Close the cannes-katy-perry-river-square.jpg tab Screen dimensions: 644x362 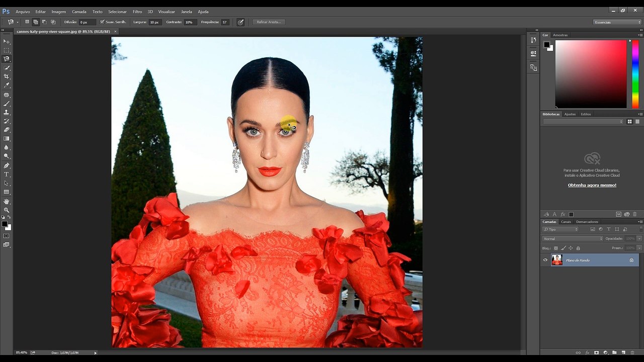(115, 31)
